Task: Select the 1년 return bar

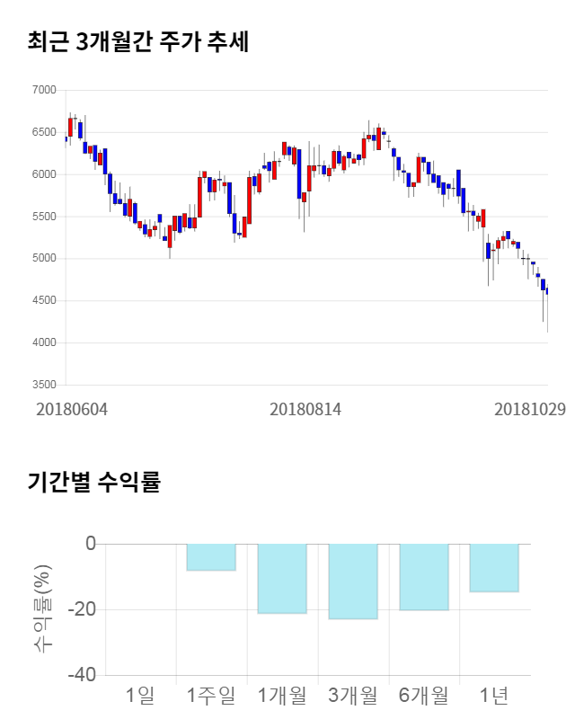Action: click(494, 567)
